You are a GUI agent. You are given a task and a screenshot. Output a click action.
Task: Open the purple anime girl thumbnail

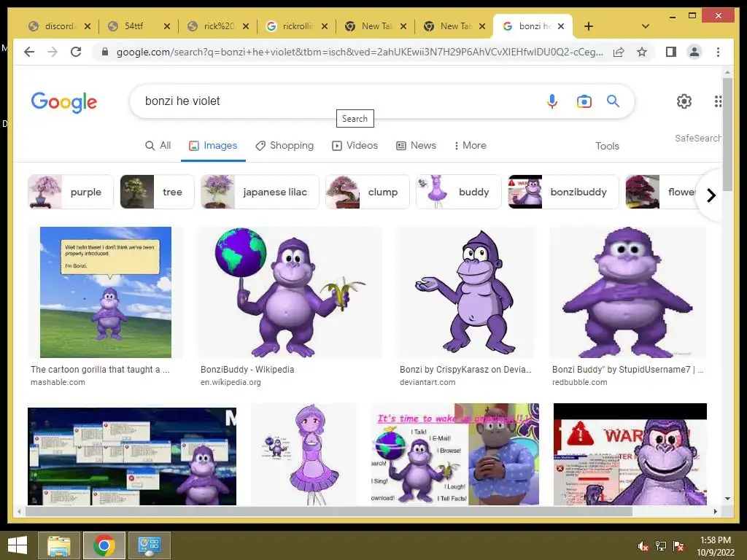(x=303, y=454)
